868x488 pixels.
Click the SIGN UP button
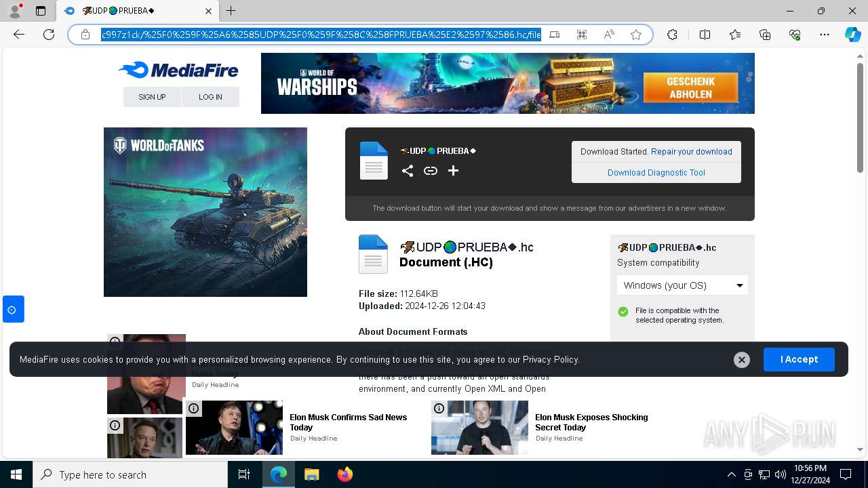pos(152,97)
